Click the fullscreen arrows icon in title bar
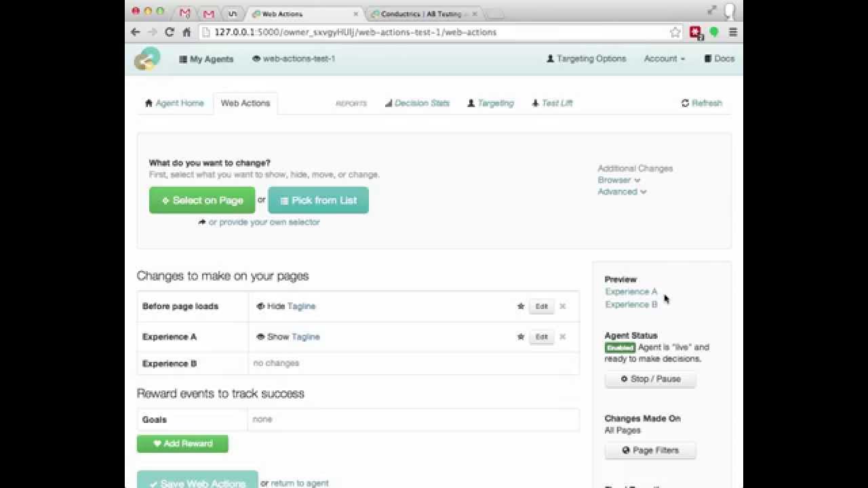This screenshot has height=488, width=868. 711,10
